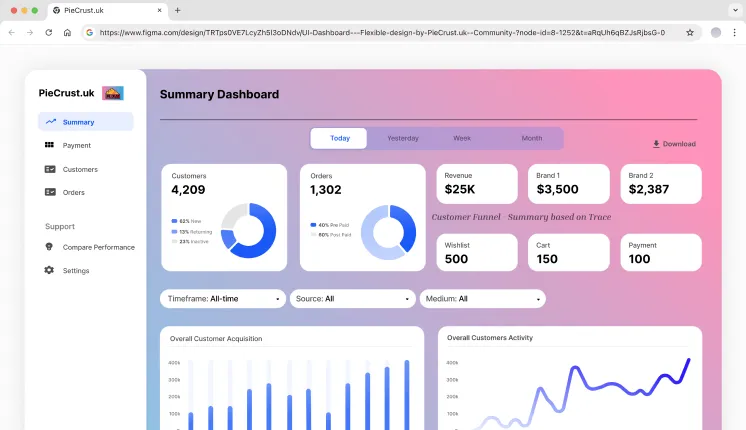The image size is (746, 430).
Task: Click the Brand 2 $2,387 card
Action: pos(661,184)
